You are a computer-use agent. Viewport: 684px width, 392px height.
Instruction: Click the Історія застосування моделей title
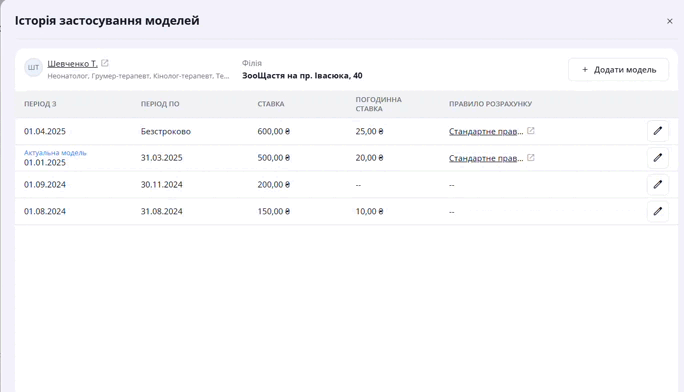[x=107, y=20]
